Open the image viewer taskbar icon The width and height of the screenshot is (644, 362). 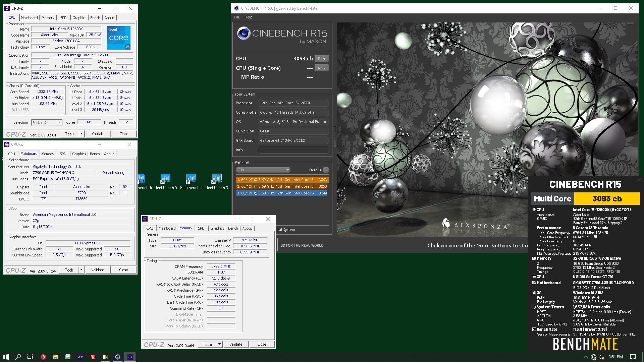(68, 357)
